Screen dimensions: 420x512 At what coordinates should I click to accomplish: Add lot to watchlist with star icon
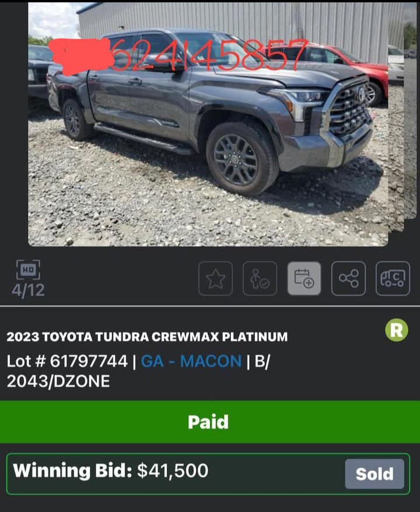[x=215, y=278]
